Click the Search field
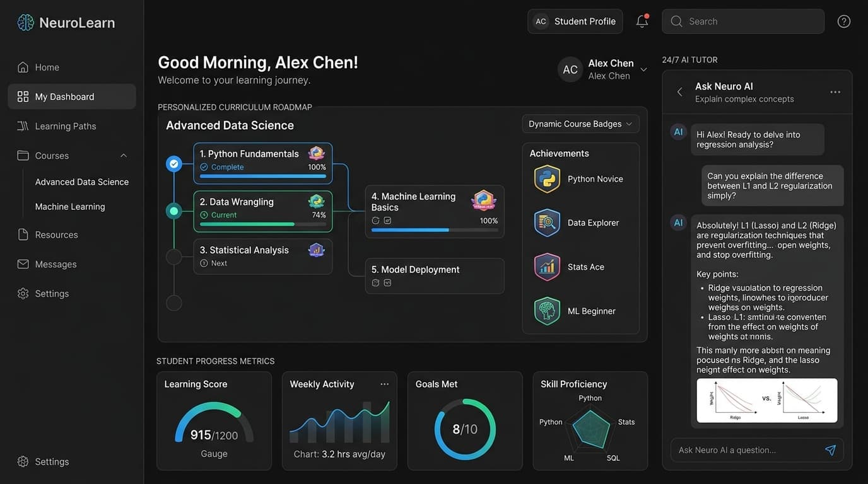Screen dimensions: 868x484 coord(743,21)
